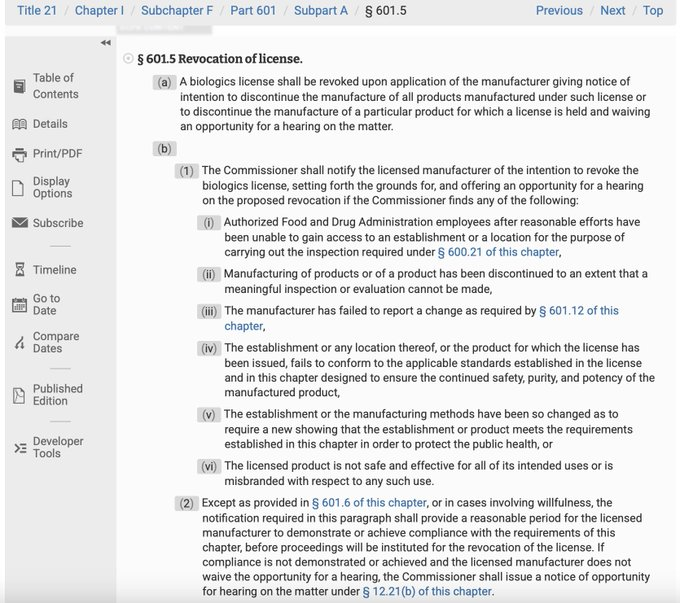Click paragraph marker (1)
Viewport: 680px width, 603px height.
186,171
